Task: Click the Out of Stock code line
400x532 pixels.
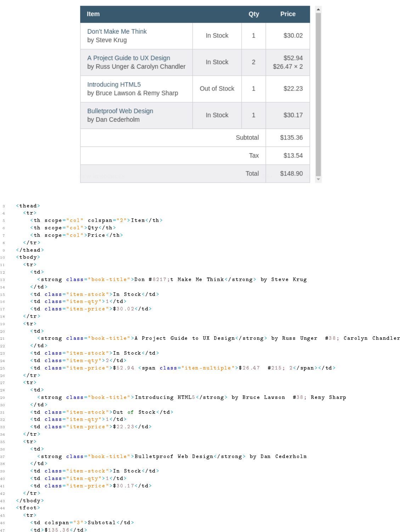Action: [102, 412]
